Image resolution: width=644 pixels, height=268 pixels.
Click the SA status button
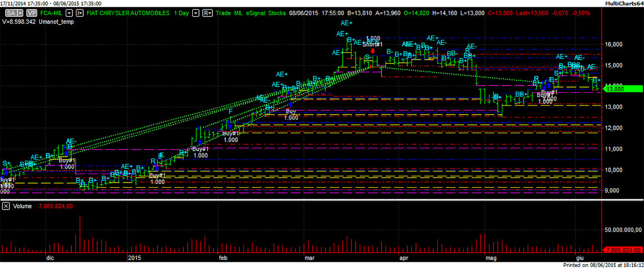pyautogui.click(x=10, y=12)
